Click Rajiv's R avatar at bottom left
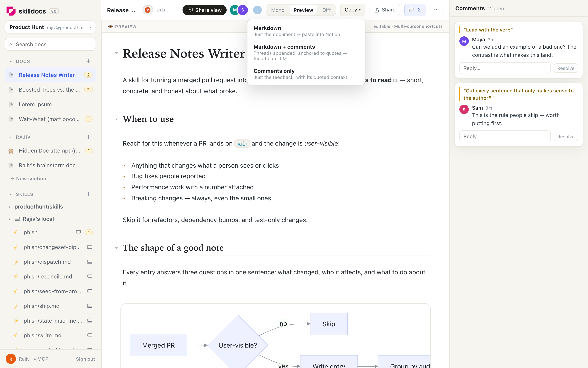 pyautogui.click(x=11, y=359)
